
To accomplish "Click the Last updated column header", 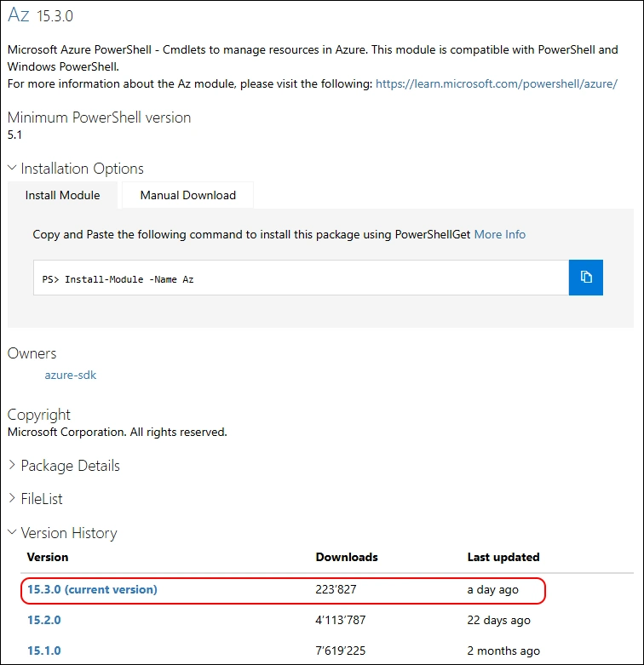I will point(503,557).
